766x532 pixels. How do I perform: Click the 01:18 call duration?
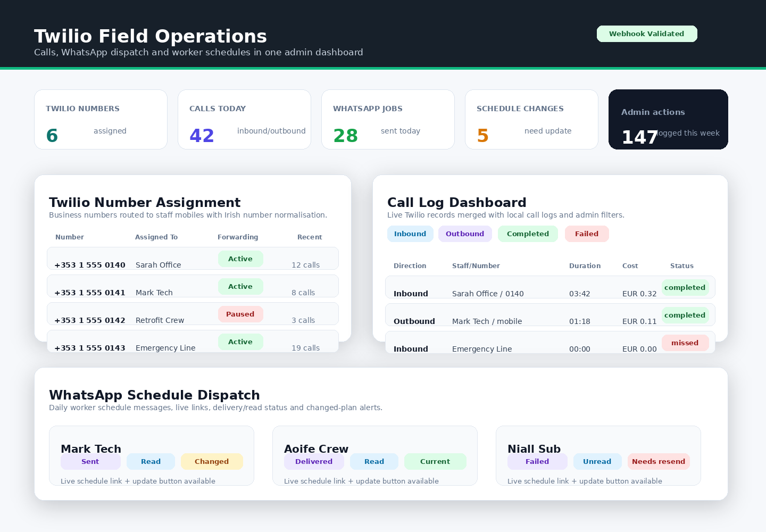click(x=580, y=321)
